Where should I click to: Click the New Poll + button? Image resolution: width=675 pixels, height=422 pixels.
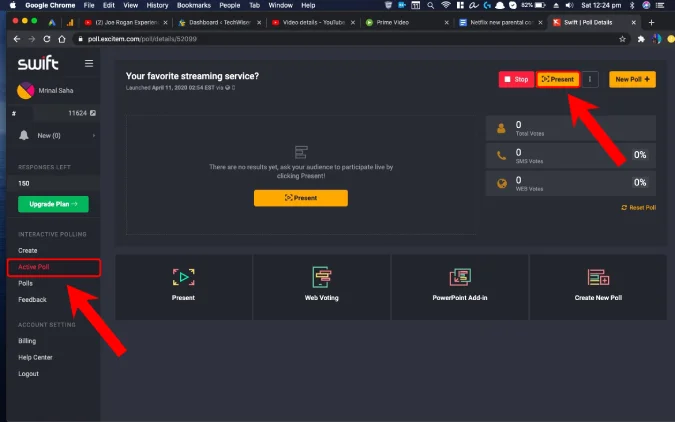tap(632, 79)
